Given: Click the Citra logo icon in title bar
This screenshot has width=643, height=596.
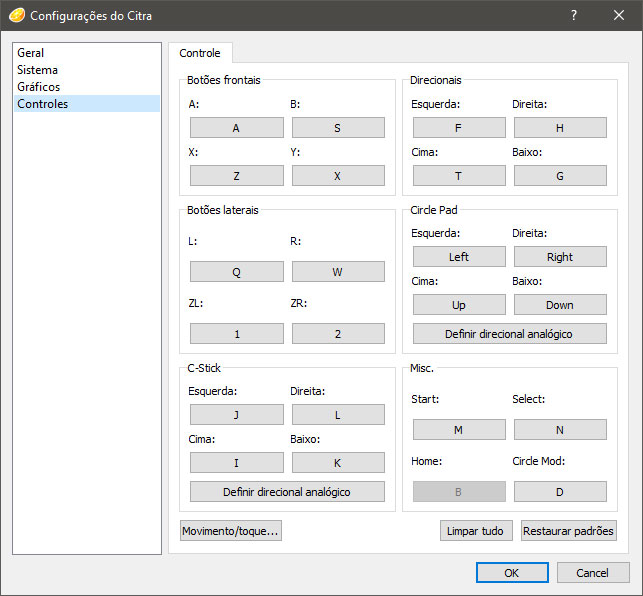Looking at the screenshot, I should click(16, 15).
